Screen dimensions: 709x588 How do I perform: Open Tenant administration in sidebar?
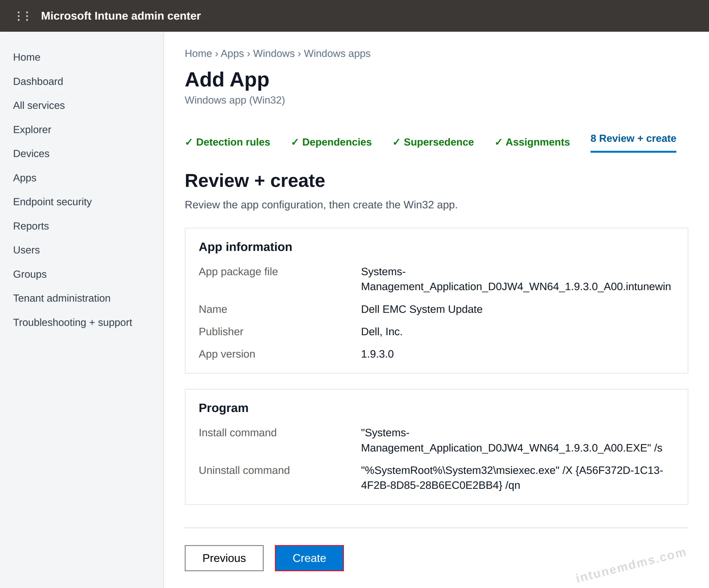point(62,298)
